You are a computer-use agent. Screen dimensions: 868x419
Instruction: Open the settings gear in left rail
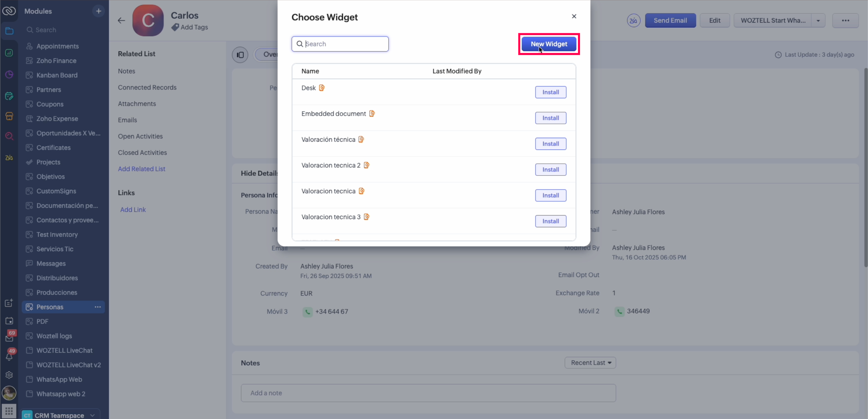tap(9, 375)
